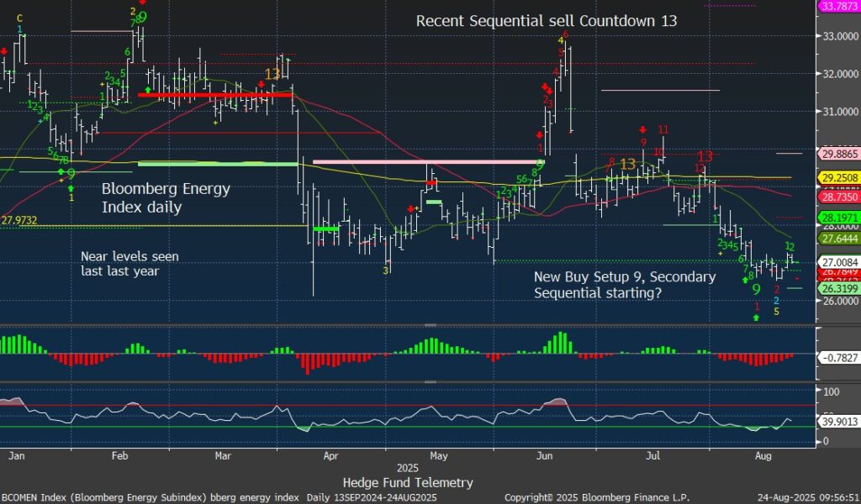Click the red 11 marker in July
Viewport: 861px width, 504px height.
click(663, 129)
